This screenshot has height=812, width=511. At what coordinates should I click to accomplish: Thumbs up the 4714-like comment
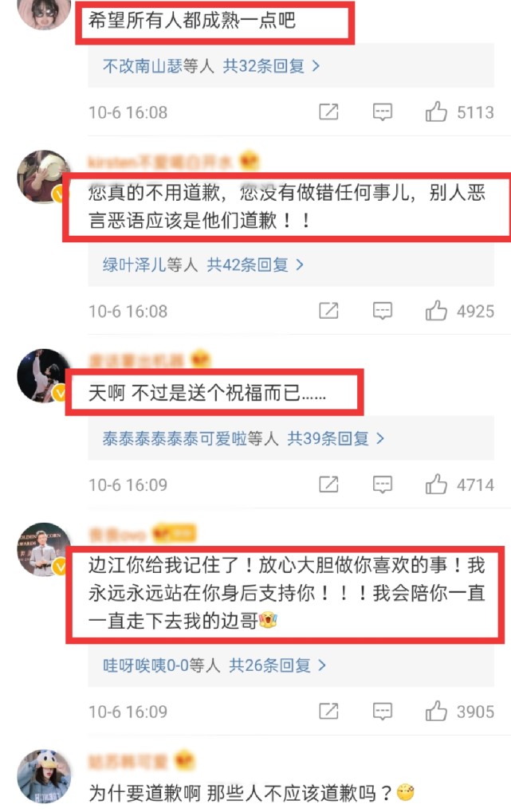(436, 484)
